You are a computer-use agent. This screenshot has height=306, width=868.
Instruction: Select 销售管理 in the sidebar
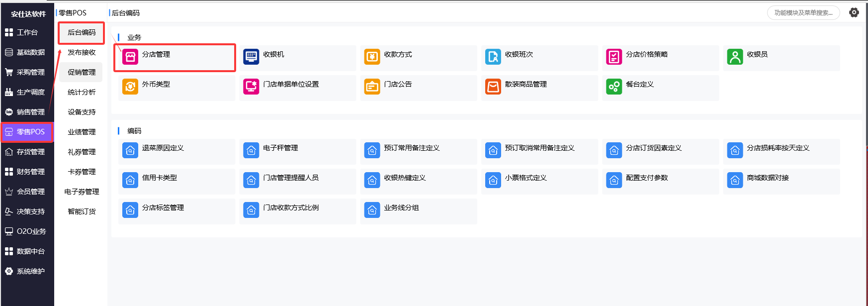(x=27, y=112)
